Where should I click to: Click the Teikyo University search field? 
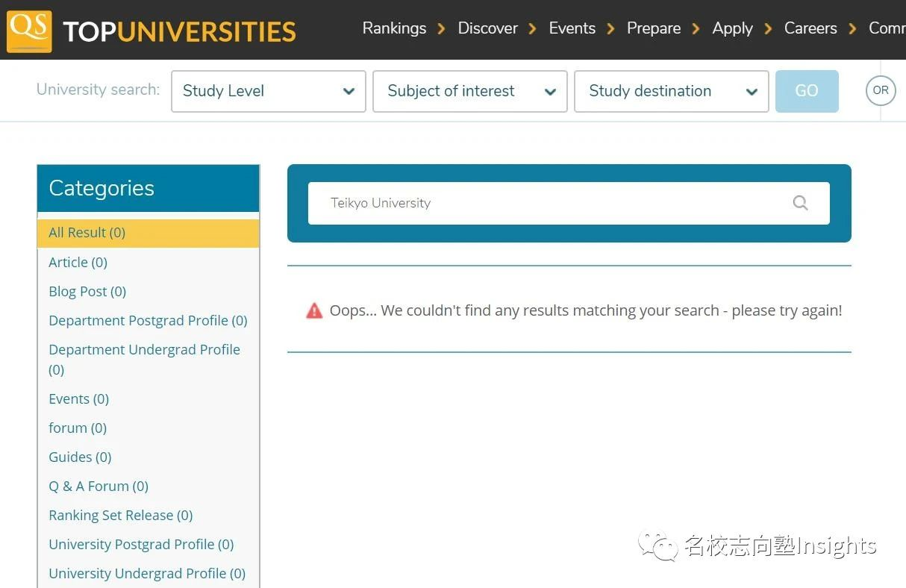click(x=569, y=203)
